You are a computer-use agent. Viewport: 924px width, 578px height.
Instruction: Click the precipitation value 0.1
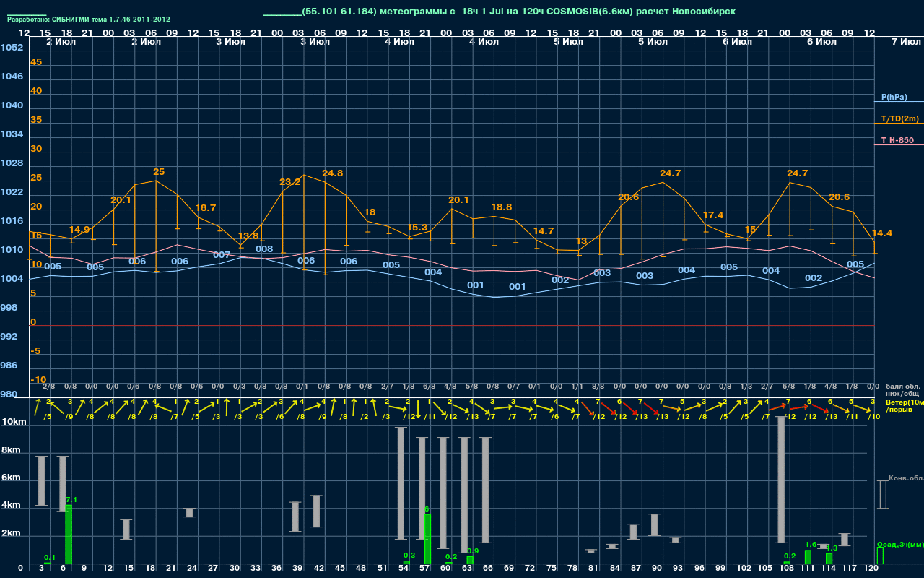tap(50, 558)
